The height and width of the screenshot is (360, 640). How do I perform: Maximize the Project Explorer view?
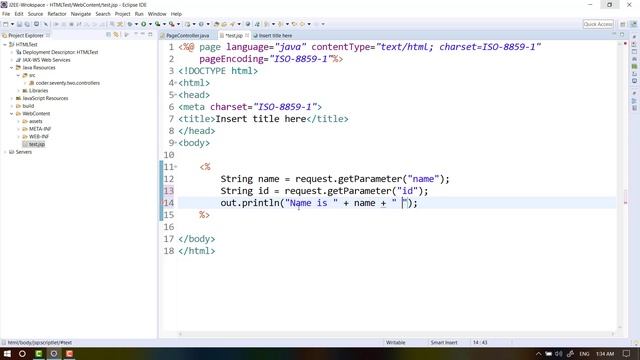(x=150, y=35)
